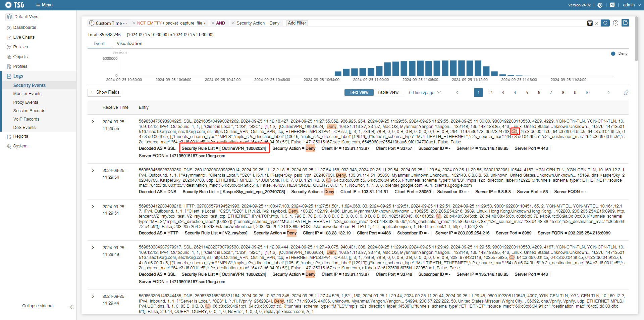Click the black funnel filter icon
This screenshot has width=644, height=320.
pos(590,23)
